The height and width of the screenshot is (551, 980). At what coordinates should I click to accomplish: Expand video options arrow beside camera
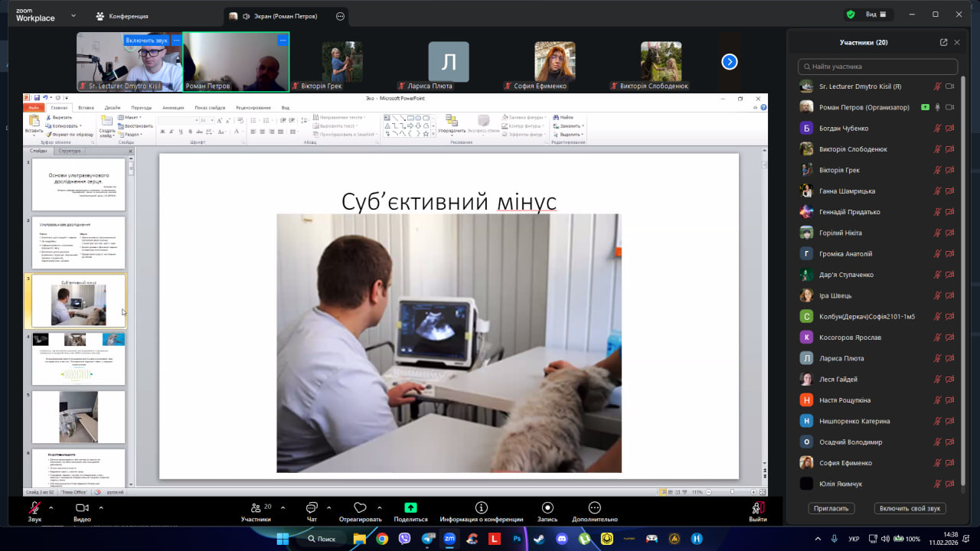pos(100,507)
